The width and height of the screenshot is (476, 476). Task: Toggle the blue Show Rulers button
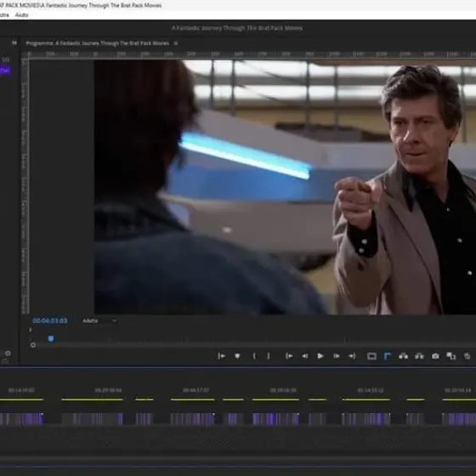pyautogui.click(x=388, y=356)
